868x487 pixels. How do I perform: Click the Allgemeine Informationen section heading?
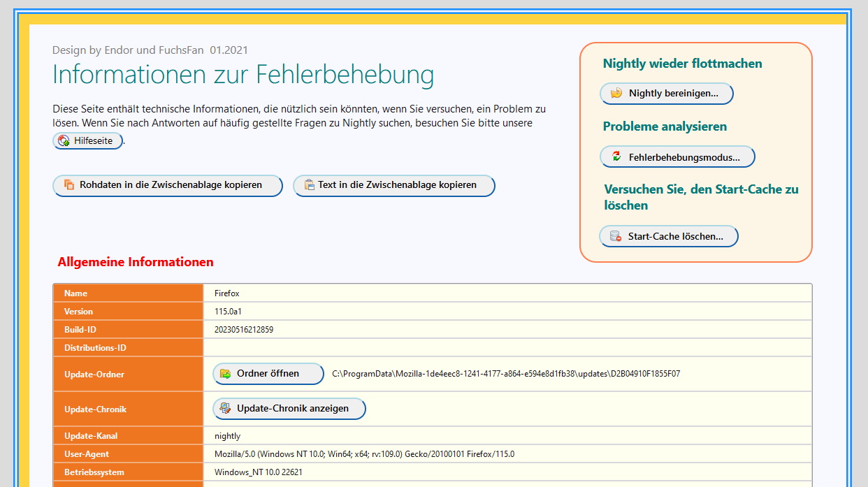click(x=136, y=263)
